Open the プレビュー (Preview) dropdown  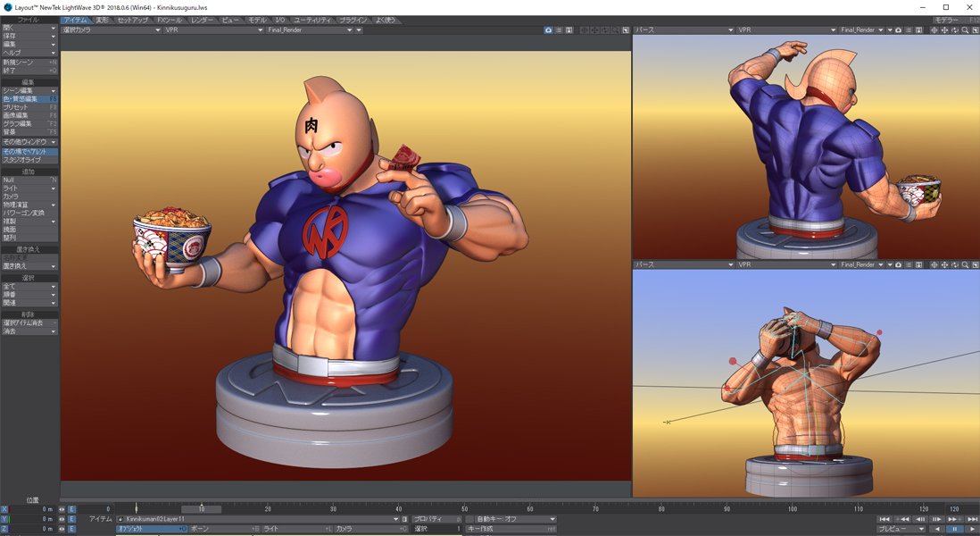[x=901, y=529]
